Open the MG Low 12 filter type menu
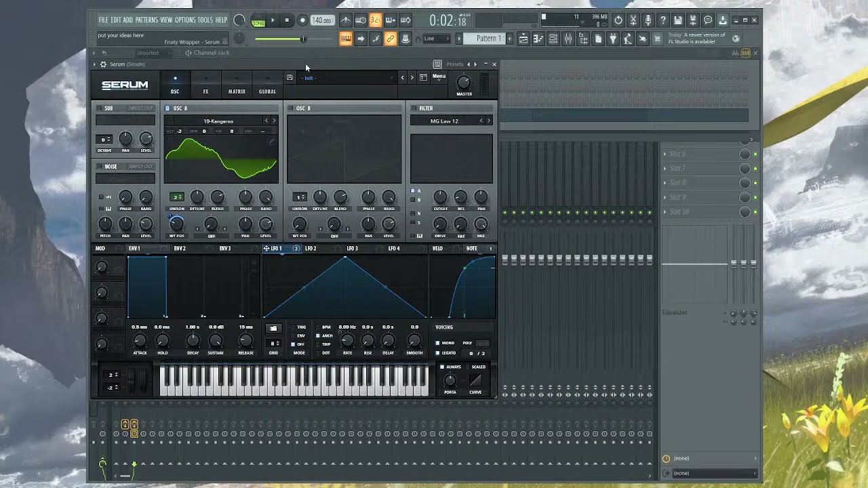This screenshot has width=868, height=488. 444,121
